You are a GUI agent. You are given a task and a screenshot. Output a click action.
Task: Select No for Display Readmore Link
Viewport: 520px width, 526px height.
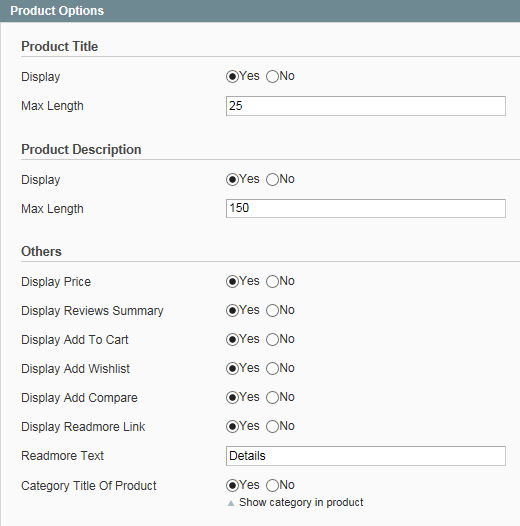[272, 426]
